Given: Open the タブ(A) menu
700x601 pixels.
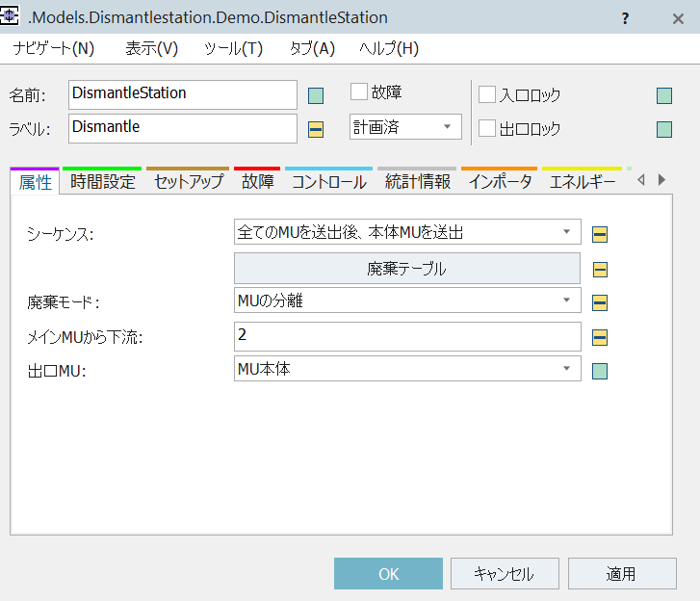Looking at the screenshot, I should [312, 48].
